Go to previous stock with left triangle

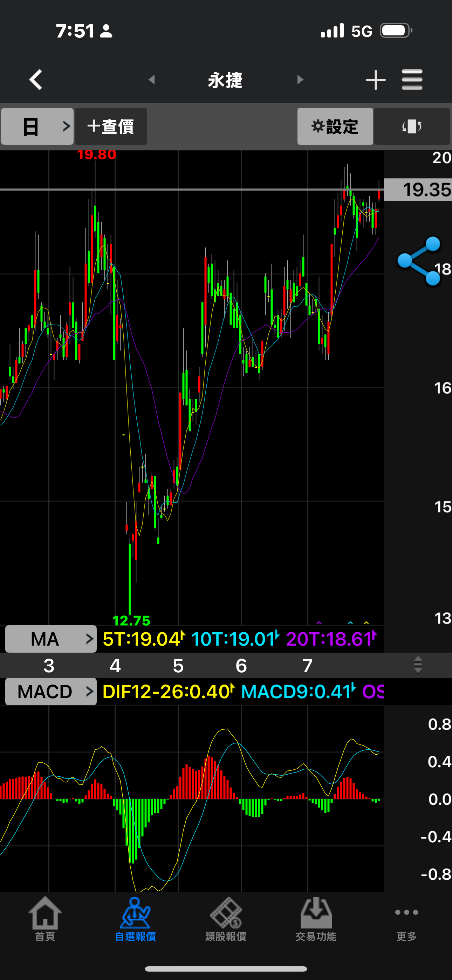[x=152, y=80]
